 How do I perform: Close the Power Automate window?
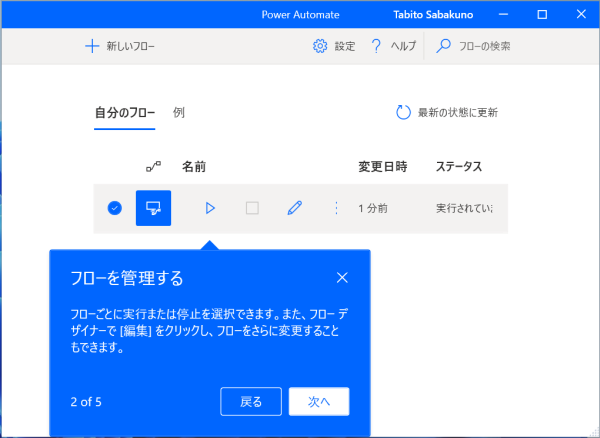581,15
